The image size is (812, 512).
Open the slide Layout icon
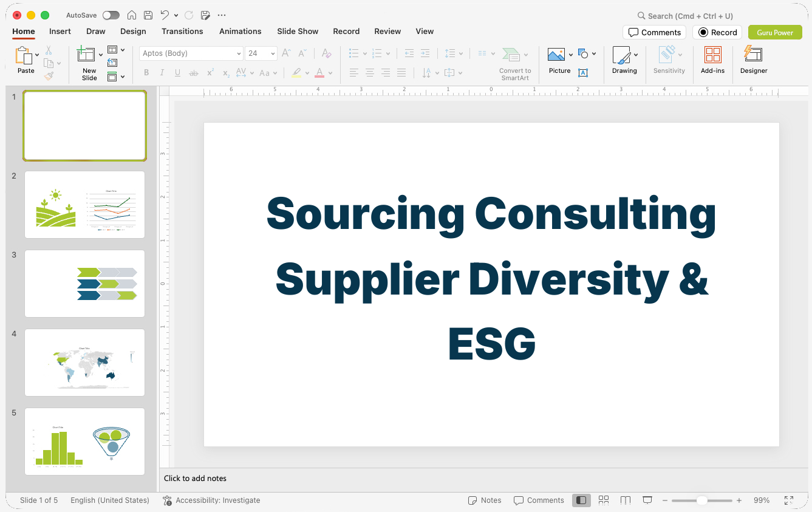pos(112,50)
